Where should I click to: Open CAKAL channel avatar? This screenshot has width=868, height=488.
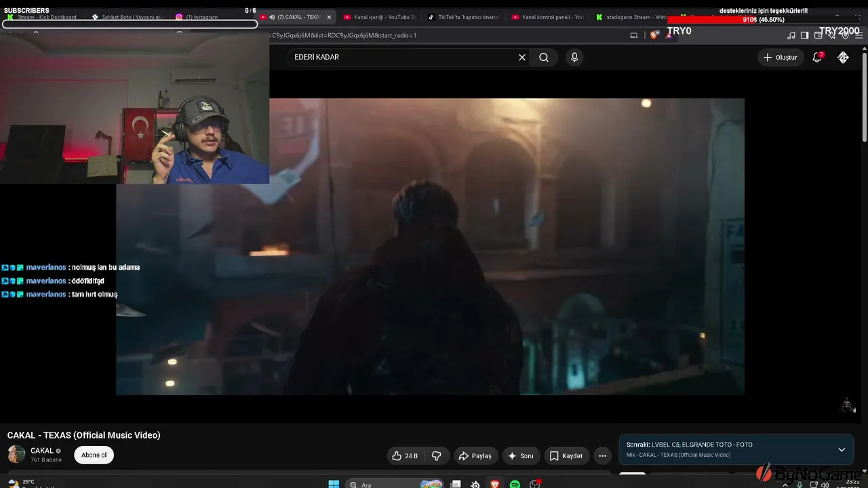click(x=16, y=454)
